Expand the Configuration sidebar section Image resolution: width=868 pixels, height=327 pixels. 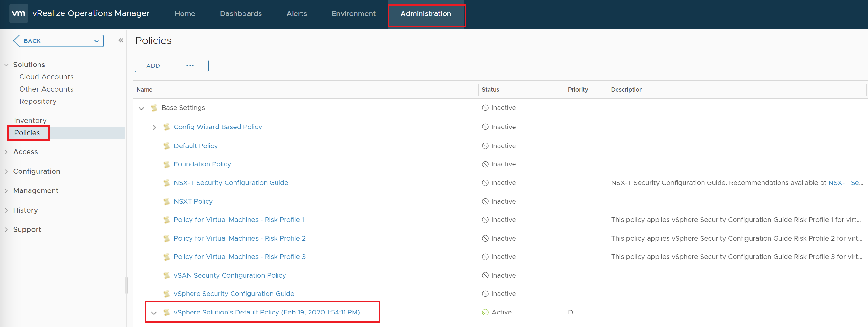pos(6,172)
